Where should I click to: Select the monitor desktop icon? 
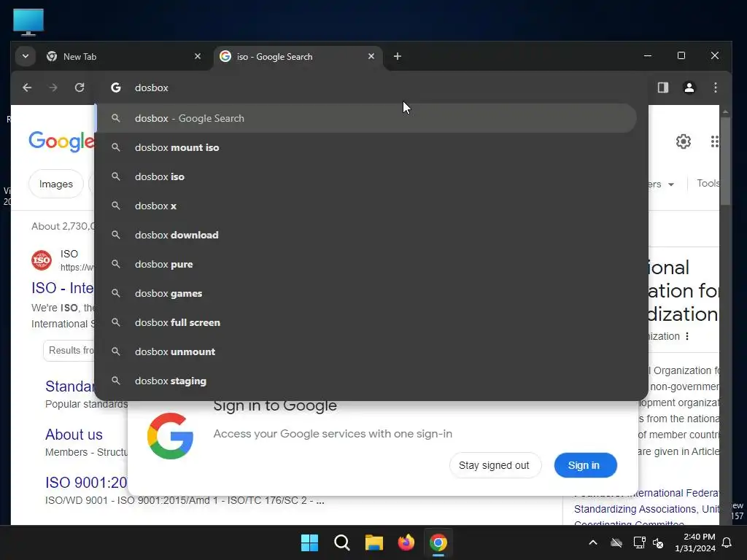tap(28, 22)
